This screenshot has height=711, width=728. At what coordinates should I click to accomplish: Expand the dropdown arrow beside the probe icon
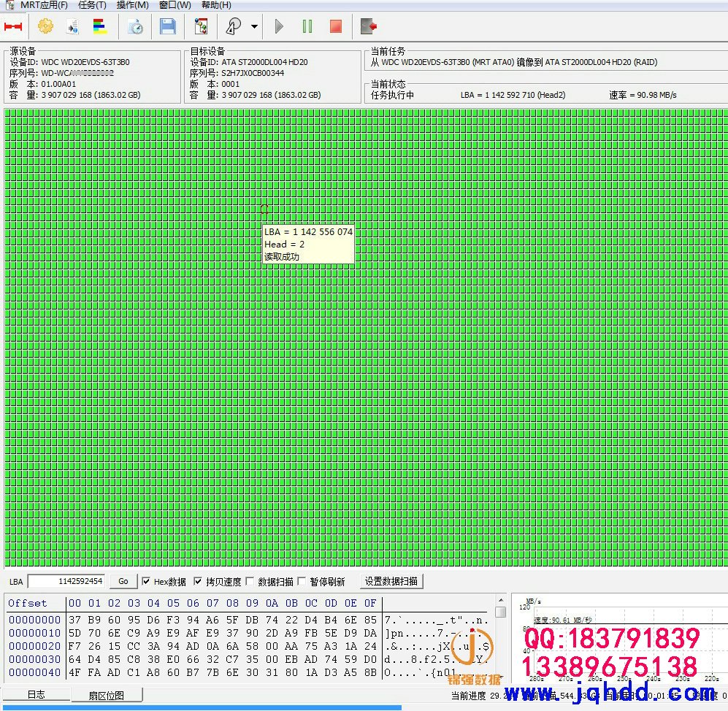click(254, 27)
